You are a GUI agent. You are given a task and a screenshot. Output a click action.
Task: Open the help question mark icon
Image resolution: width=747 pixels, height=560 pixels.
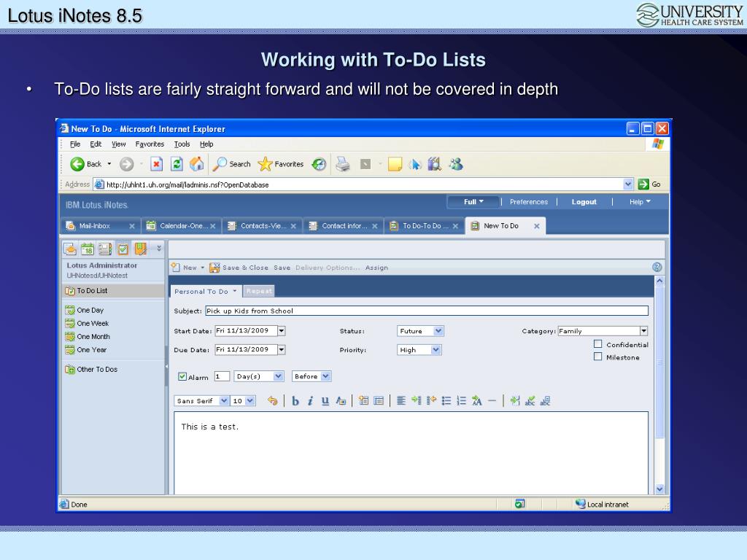pyautogui.click(x=657, y=268)
